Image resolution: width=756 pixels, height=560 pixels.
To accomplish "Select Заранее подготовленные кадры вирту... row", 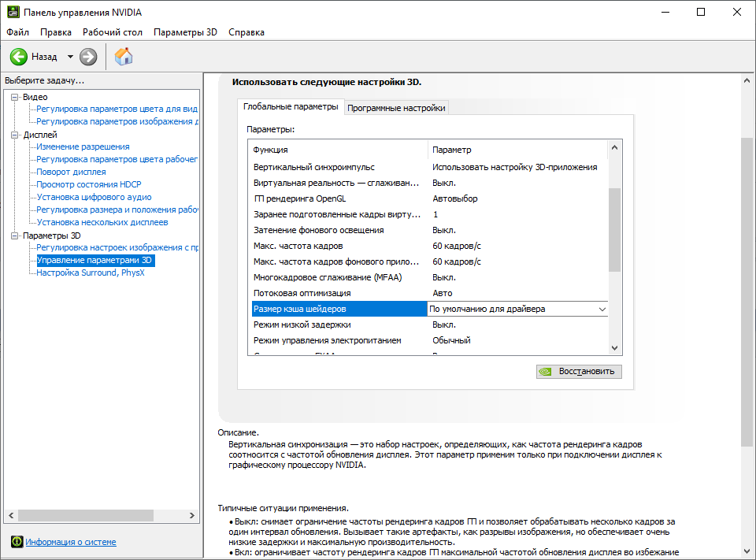I will (x=430, y=214).
